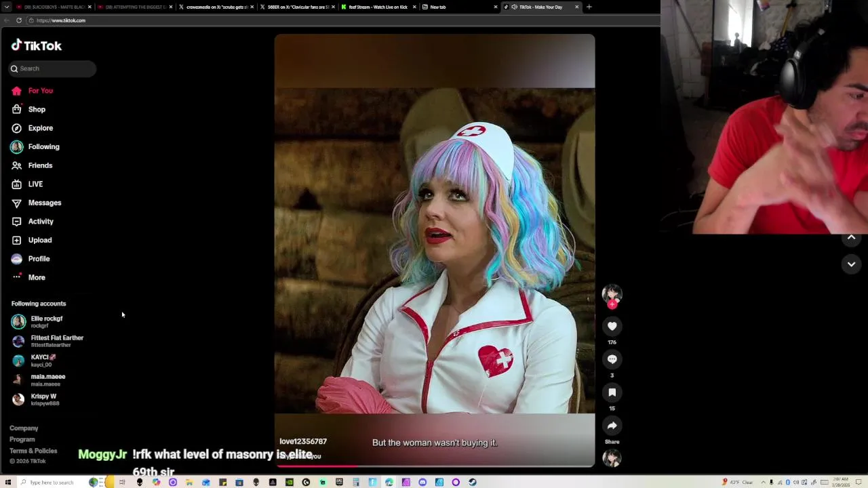Open Fittest Flat Earther account

coord(47,341)
